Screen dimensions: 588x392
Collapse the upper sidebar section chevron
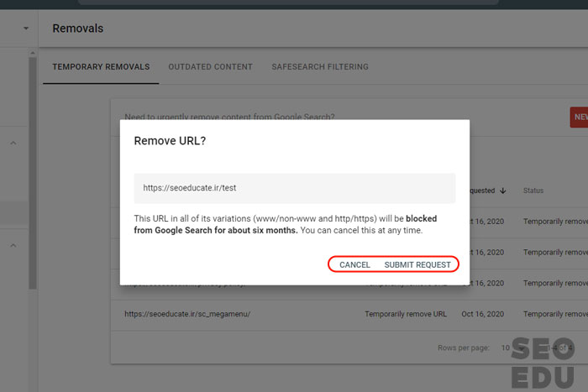coord(13,144)
